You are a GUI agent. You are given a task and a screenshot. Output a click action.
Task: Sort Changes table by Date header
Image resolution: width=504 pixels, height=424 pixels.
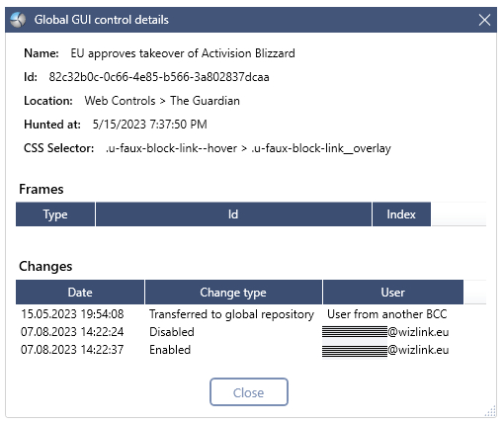(x=80, y=293)
